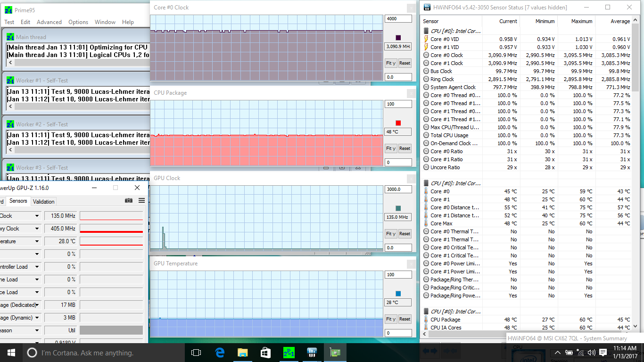Screen dimensions: 644x362
Task: Click Fit y in CPU Package graph
Action: click(x=391, y=148)
